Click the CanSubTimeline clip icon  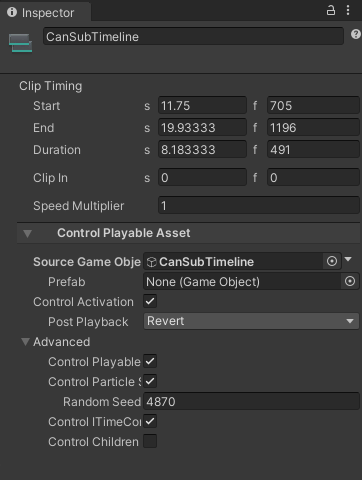(21, 43)
